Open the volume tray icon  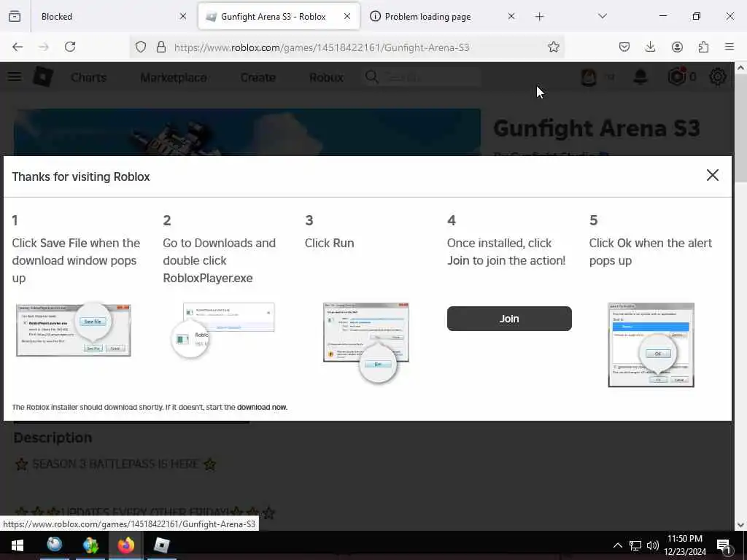653,545
